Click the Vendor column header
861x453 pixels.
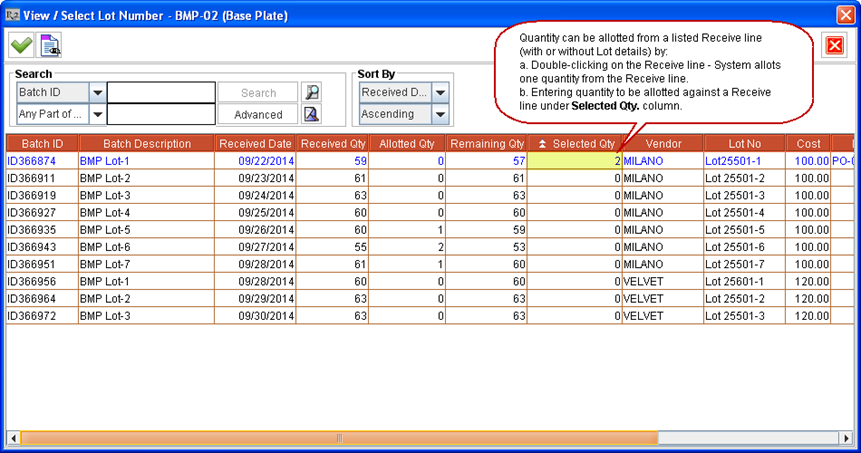[663, 144]
